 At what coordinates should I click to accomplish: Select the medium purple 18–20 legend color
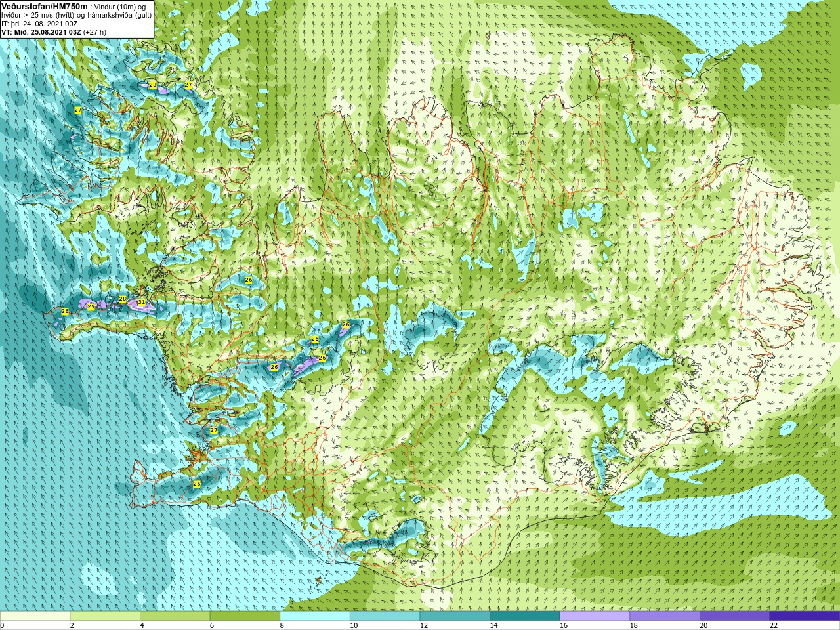pos(665,616)
